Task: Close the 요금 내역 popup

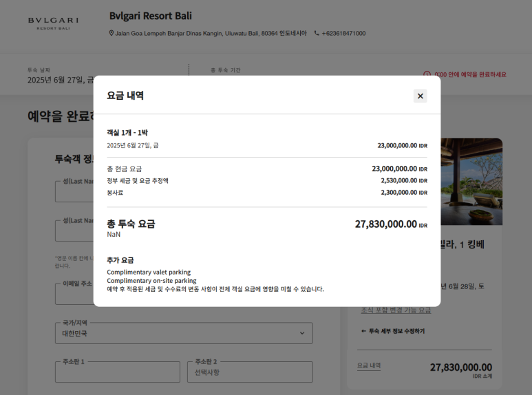Action: (x=420, y=96)
